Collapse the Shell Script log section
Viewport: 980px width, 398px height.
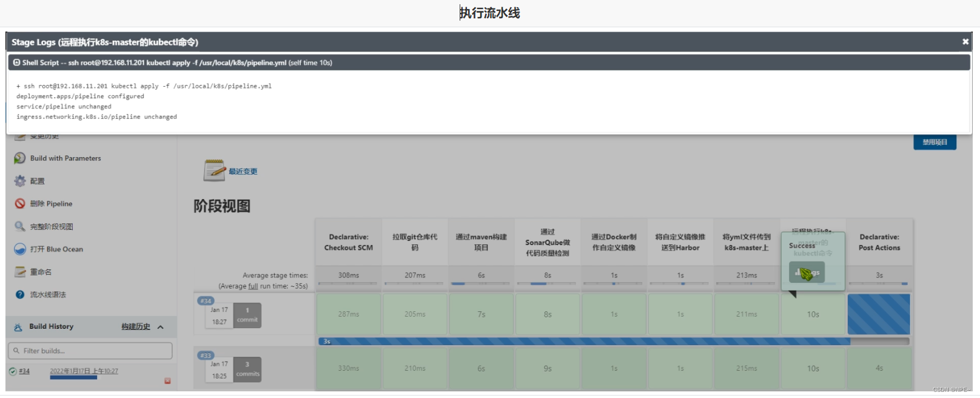[16, 62]
